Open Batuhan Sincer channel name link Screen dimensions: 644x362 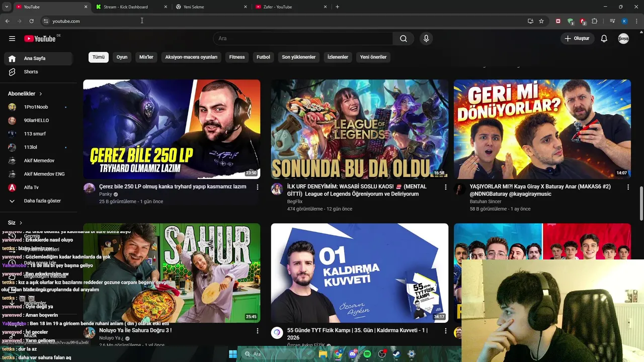point(486,202)
